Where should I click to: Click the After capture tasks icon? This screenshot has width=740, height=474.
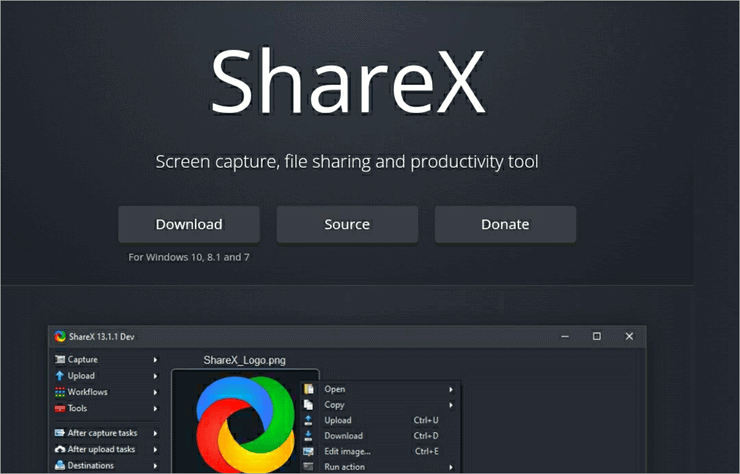point(60,433)
